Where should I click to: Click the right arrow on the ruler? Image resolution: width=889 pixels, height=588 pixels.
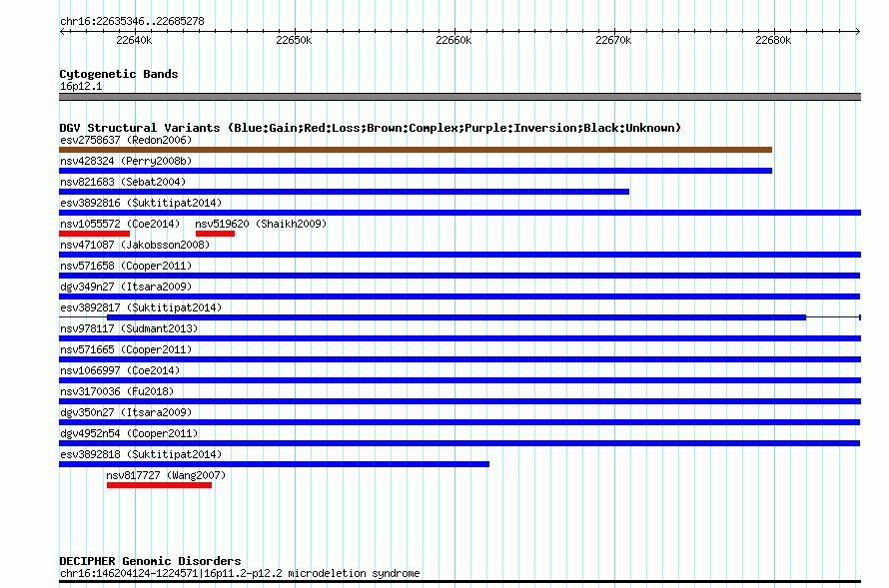[858, 31]
